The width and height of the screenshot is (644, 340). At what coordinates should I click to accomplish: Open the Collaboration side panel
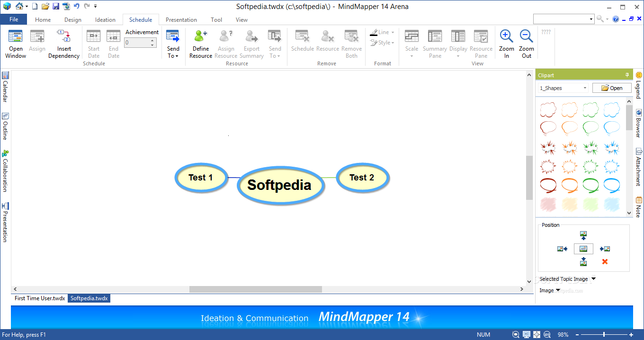tap(5, 171)
